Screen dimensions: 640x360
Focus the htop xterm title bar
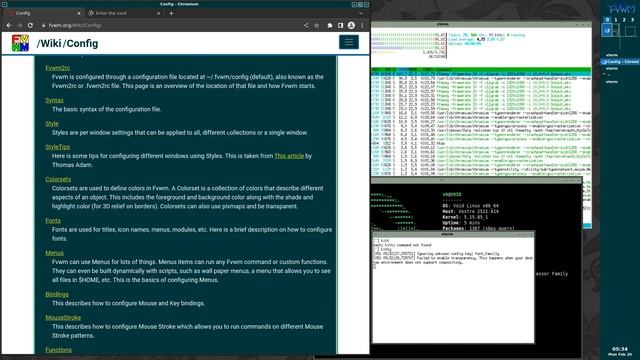481,24
